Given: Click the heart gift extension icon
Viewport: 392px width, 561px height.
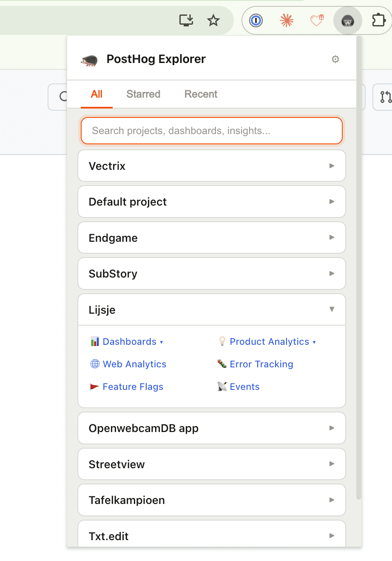Looking at the screenshot, I should pyautogui.click(x=317, y=20).
